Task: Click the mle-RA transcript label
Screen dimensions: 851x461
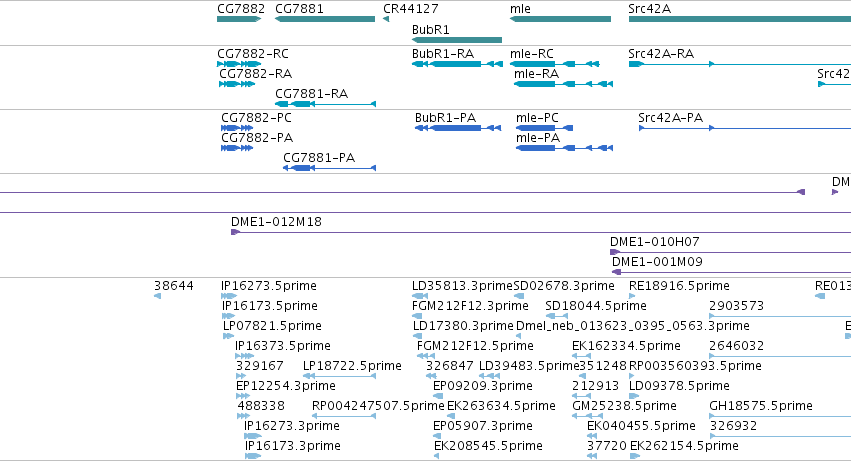Action: pyautogui.click(x=536, y=74)
